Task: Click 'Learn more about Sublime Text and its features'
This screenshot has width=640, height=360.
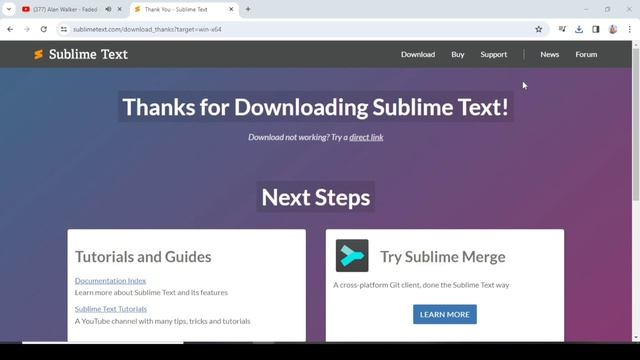Action: tap(151, 293)
